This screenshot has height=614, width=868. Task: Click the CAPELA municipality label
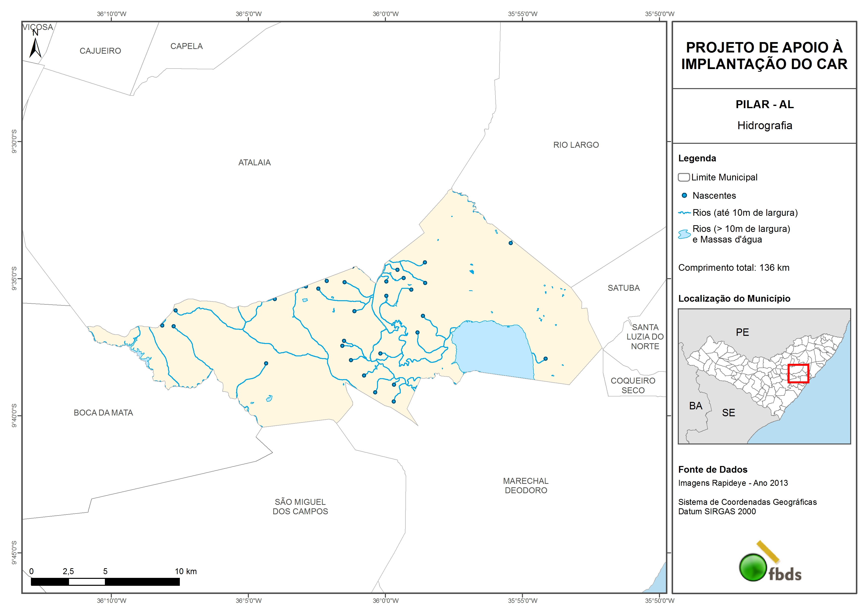(x=186, y=46)
